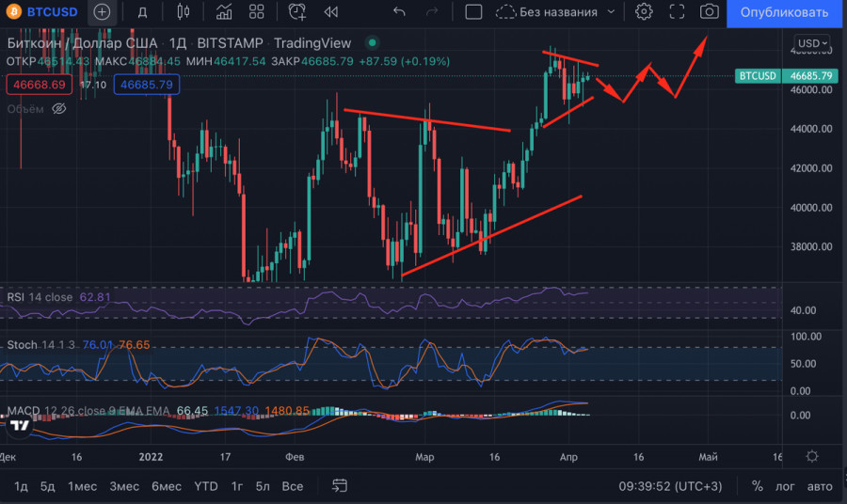Click the 44000.00 price scale value

pos(811,129)
